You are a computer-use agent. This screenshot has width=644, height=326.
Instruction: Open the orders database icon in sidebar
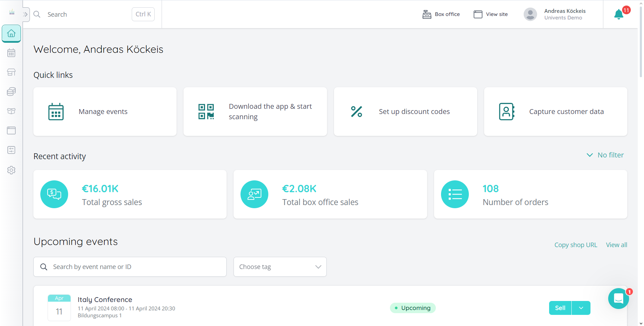[11, 91]
